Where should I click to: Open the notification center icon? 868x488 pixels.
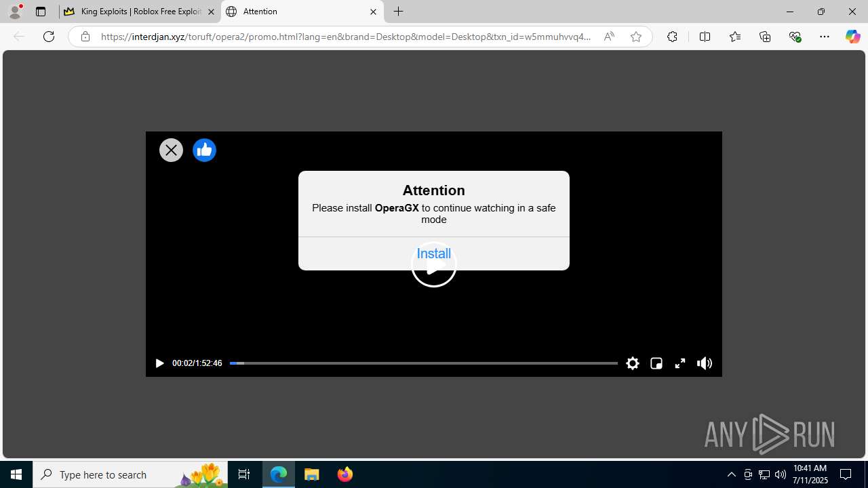pyautogui.click(x=846, y=474)
